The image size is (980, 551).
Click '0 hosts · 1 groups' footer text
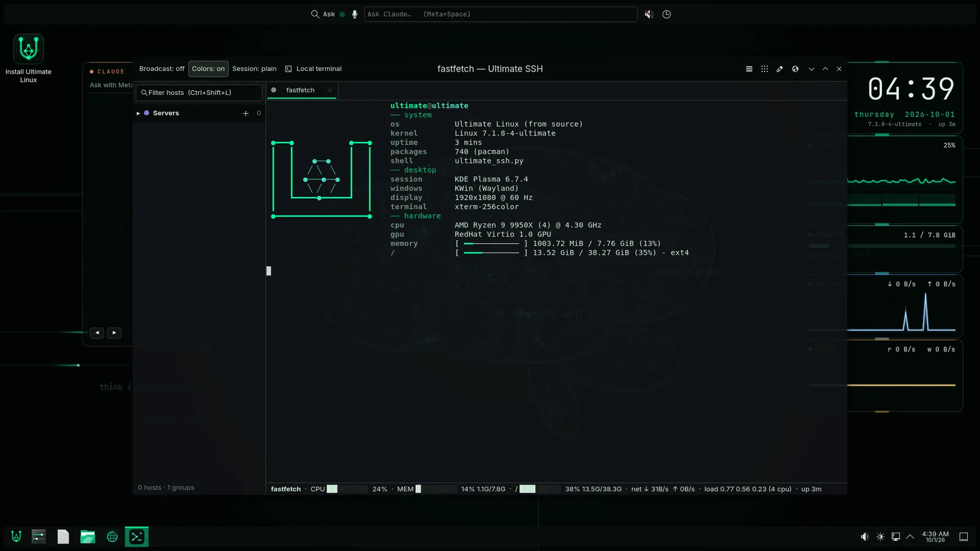(166, 488)
